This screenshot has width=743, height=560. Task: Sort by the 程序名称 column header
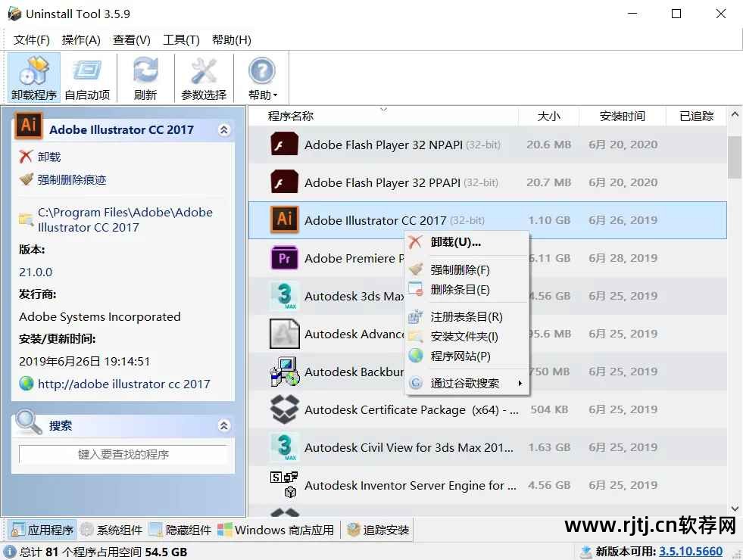tap(383, 116)
